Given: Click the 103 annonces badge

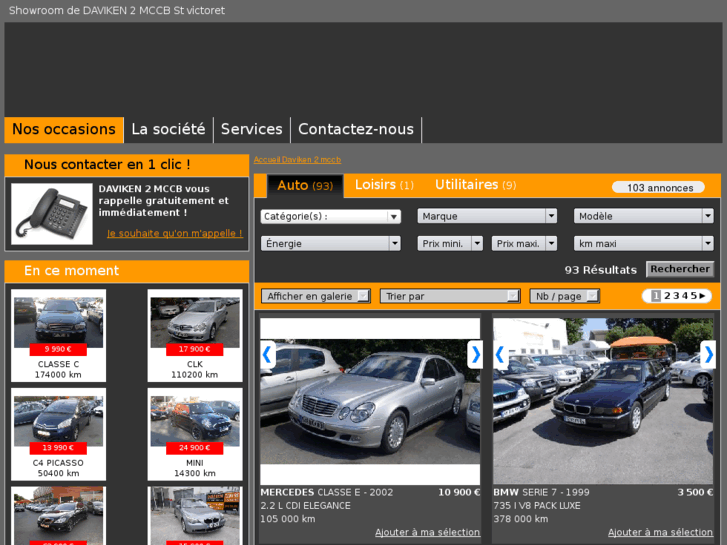Looking at the screenshot, I should (658, 188).
